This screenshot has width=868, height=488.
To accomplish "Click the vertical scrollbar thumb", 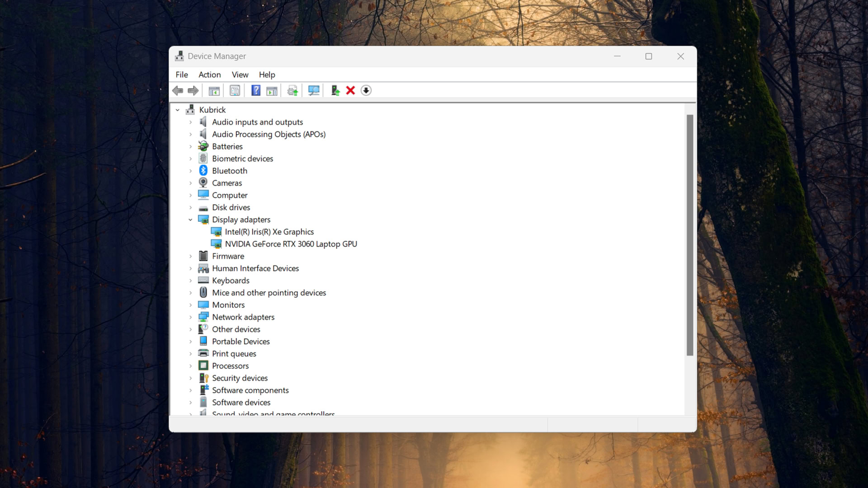I will click(689, 235).
